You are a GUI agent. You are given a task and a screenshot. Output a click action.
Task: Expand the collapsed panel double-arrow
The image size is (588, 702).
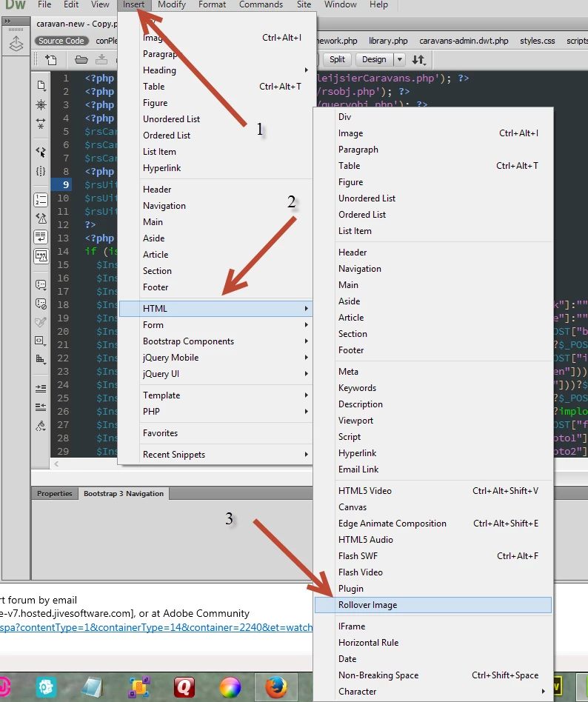click(8, 21)
